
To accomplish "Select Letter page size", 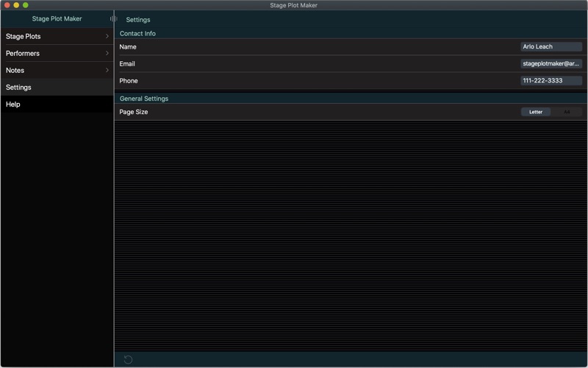I will 536,112.
